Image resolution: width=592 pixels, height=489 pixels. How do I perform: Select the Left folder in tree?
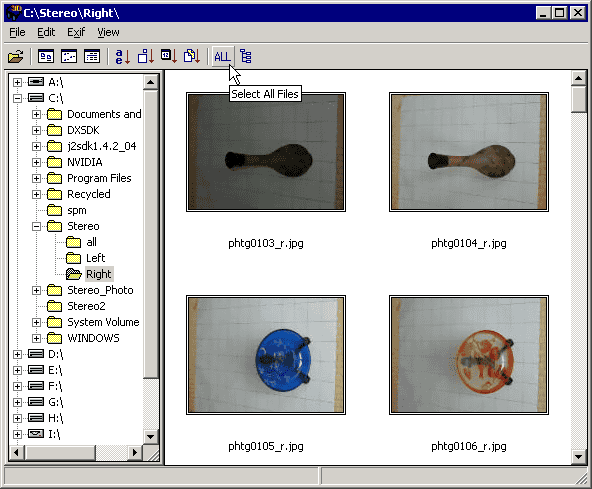(x=95, y=258)
